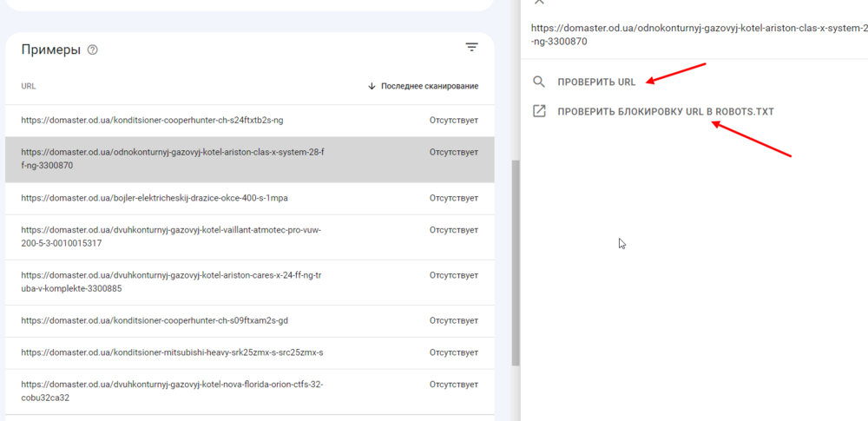This screenshot has width=868, height=421.
Task: Select the mitsubishi-heavy-srk25zmx URL row
Action: coord(172,352)
